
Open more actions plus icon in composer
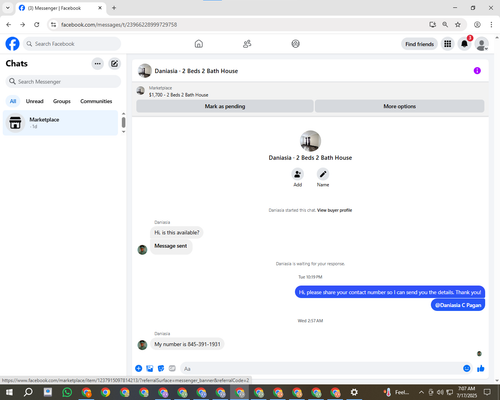139,368
